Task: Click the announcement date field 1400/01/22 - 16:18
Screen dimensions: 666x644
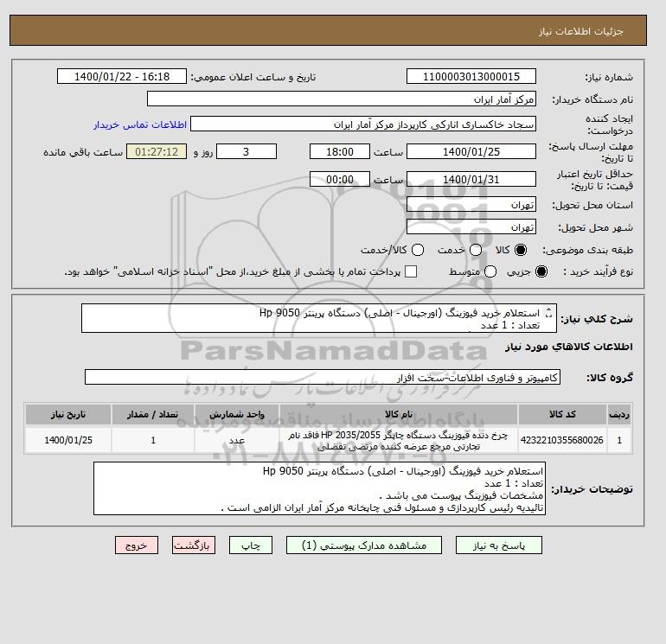Action: point(121,76)
